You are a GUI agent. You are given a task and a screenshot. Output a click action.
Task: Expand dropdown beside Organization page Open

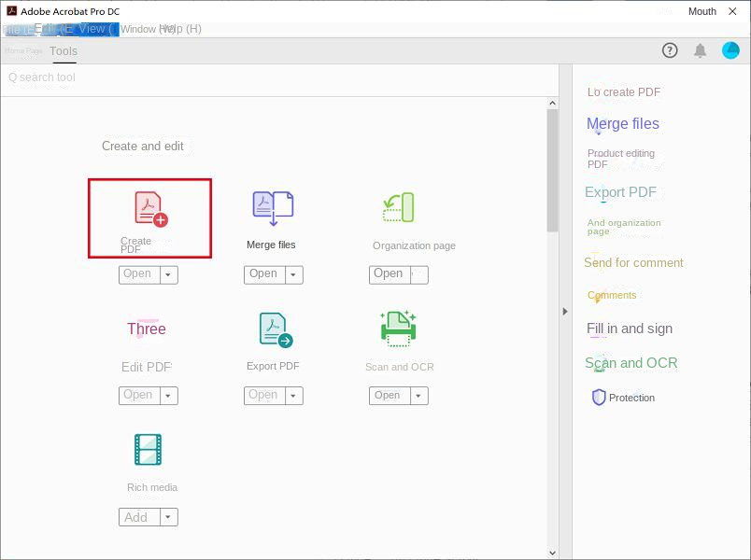pyautogui.click(x=419, y=274)
